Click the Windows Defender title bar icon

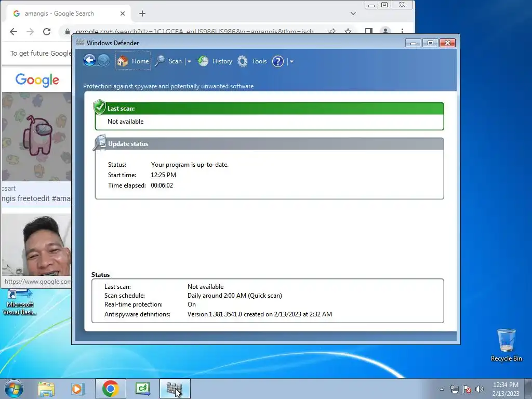click(80, 43)
